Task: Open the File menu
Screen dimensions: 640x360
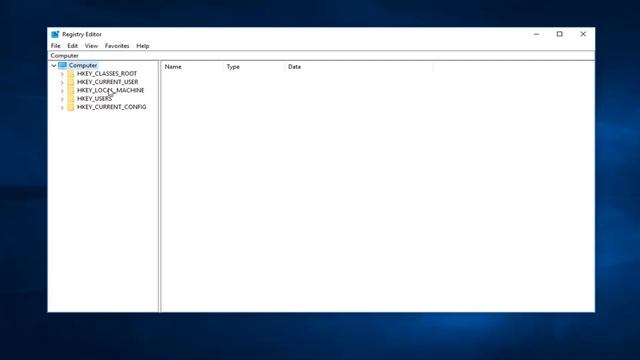Action: click(x=56, y=46)
